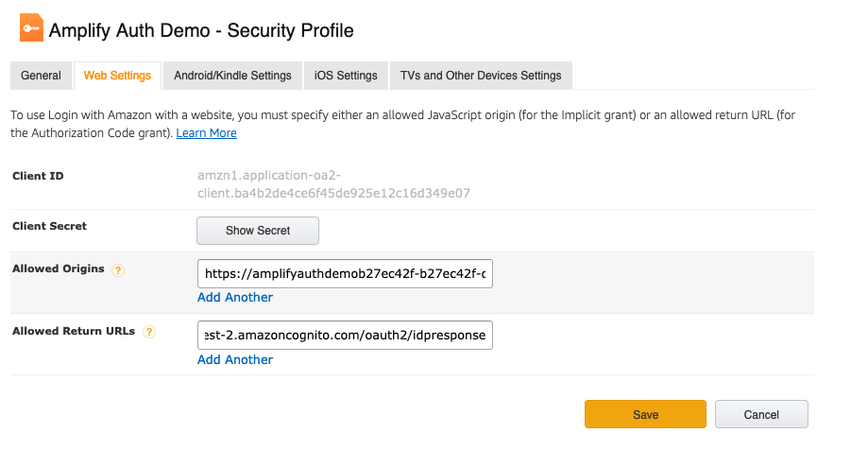Add Another under Allowed Origins
The height and width of the screenshot is (450, 868).
(x=235, y=298)
